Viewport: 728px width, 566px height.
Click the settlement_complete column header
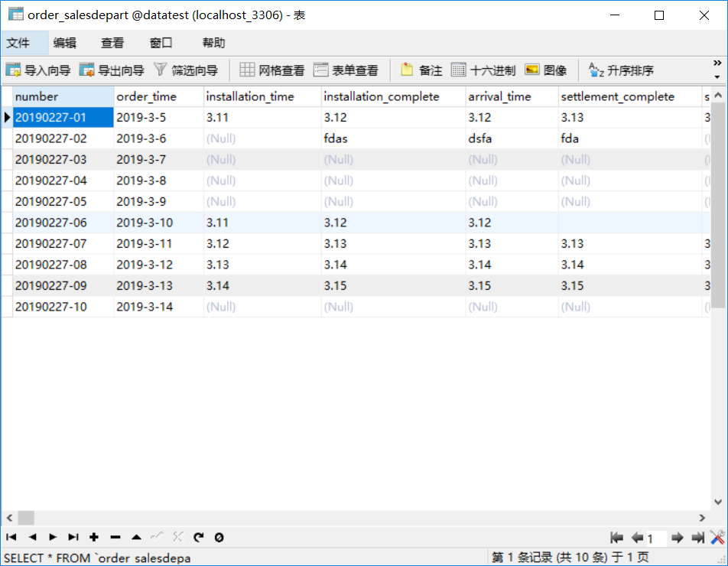point(629,96)
